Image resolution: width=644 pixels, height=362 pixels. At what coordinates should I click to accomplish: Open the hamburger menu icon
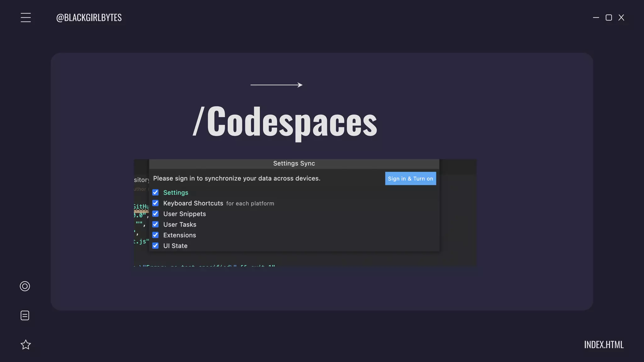tap(26, 18)
